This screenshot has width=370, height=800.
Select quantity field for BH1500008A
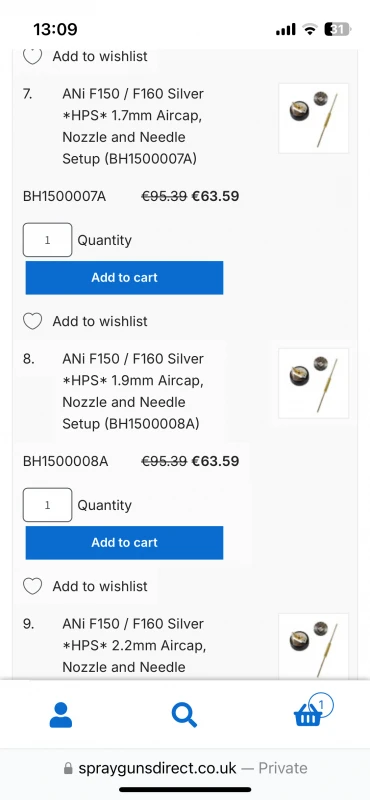[47, 505]
